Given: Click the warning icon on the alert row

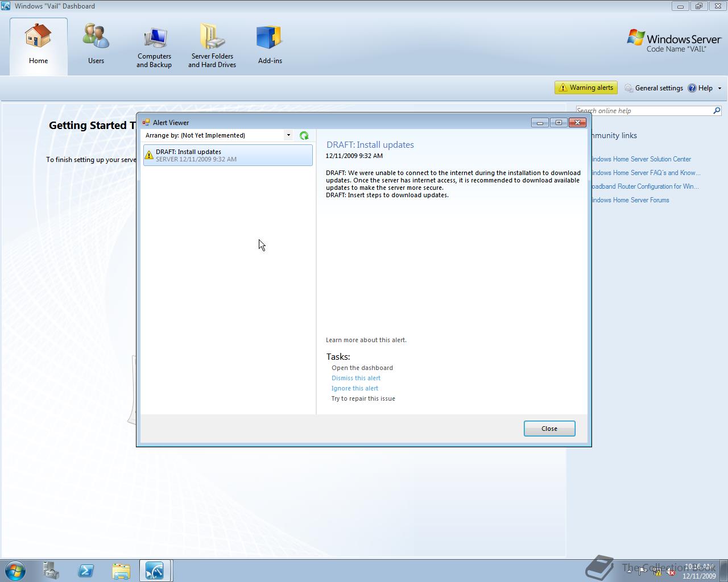Looking at the screenshot, I should (149, 155).
